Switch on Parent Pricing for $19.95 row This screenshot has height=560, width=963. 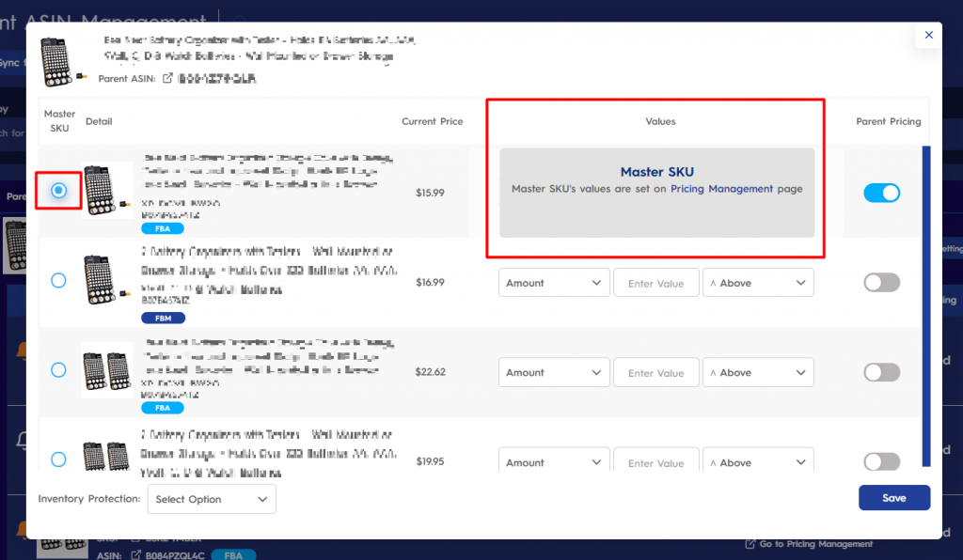coord(881,461)
